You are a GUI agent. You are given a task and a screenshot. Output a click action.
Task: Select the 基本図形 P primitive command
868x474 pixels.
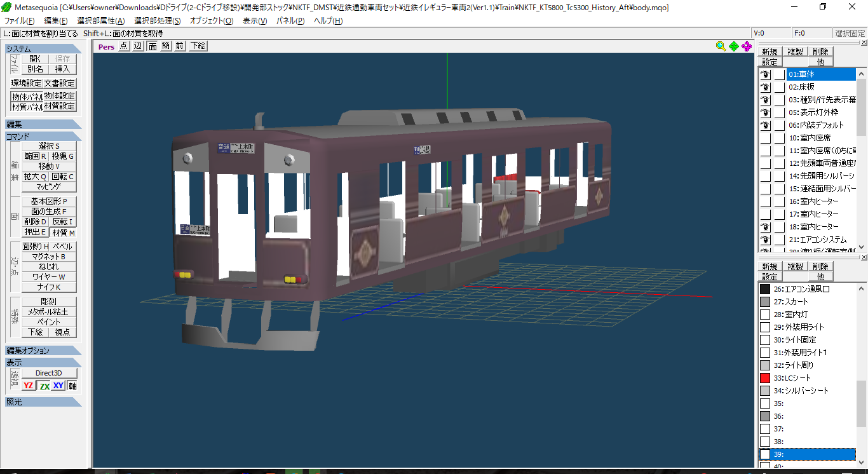(x=49, y=201)
